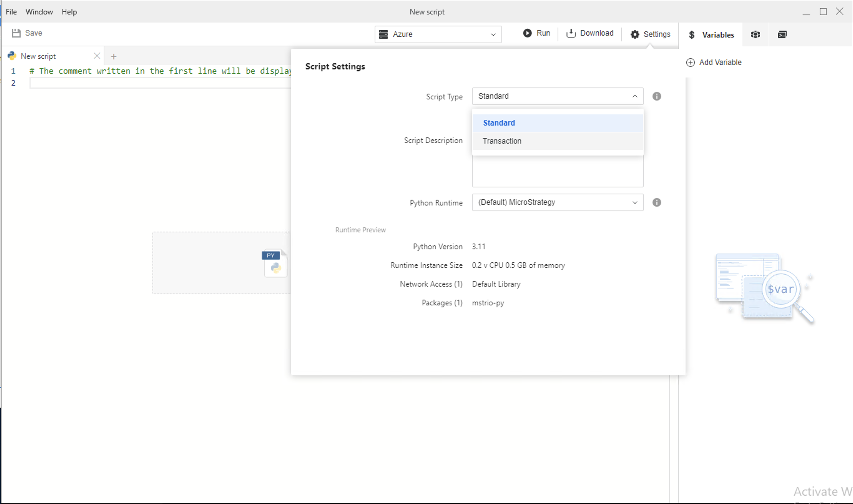853x504 pixels.
Task: Open the Window menu
Action: pos(39,12)
